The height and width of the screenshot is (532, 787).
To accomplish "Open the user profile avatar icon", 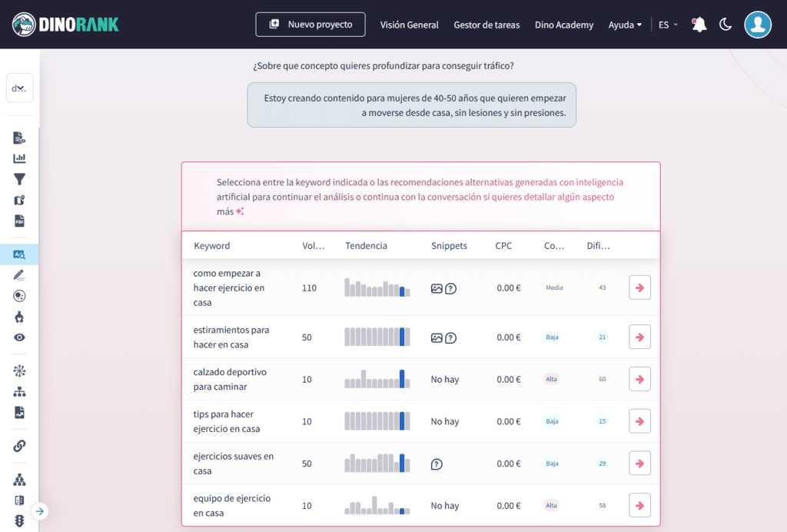I will point(758,24).
